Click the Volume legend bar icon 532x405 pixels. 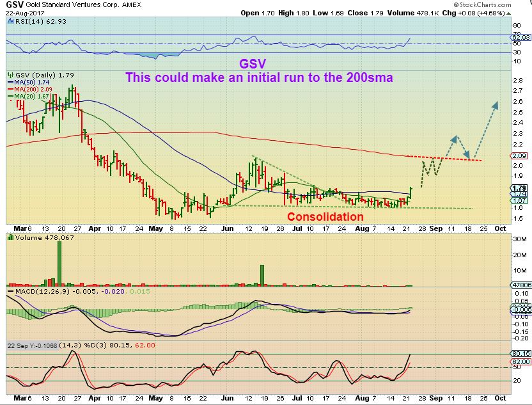(10, 237)
